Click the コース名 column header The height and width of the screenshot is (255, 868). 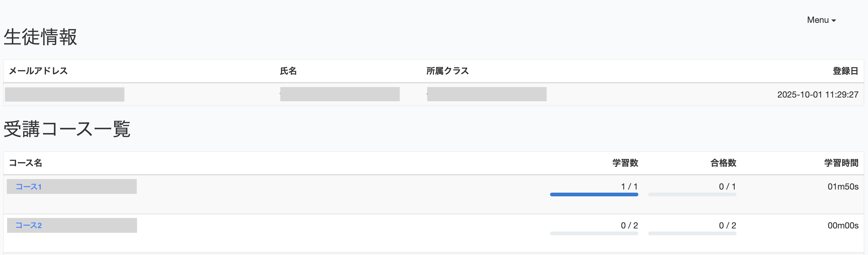click(x=26, y=163)
